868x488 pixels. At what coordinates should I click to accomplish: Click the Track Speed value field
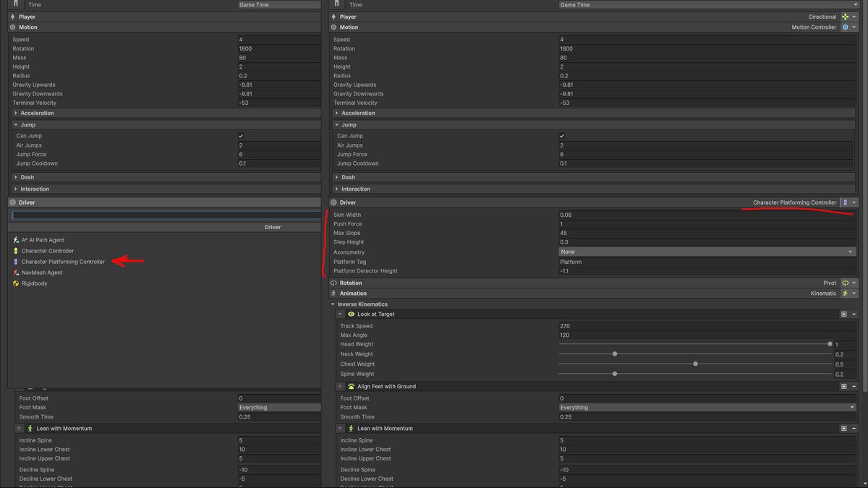tap(708, 326)
